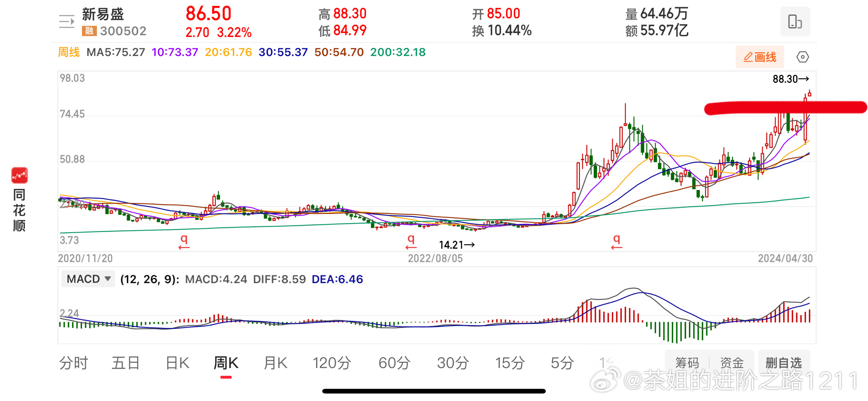The image size is (868, 401).
Task: Tap the MACD:4.24 value
Action: click(216, 279)
